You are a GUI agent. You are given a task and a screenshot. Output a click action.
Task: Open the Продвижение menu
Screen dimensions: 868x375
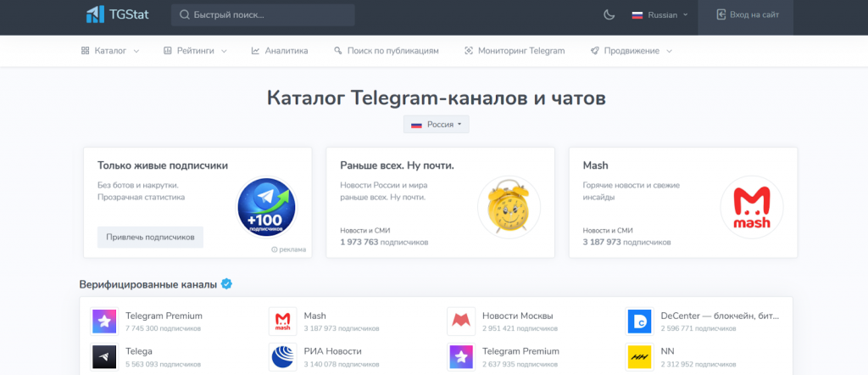[x=632, y=51]
